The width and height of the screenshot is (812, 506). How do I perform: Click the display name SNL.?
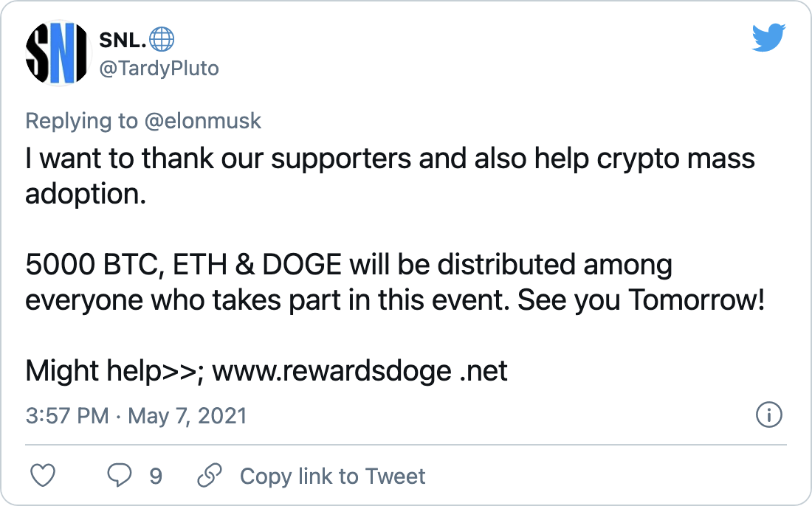pyautogui.click(x=123, y=40)
